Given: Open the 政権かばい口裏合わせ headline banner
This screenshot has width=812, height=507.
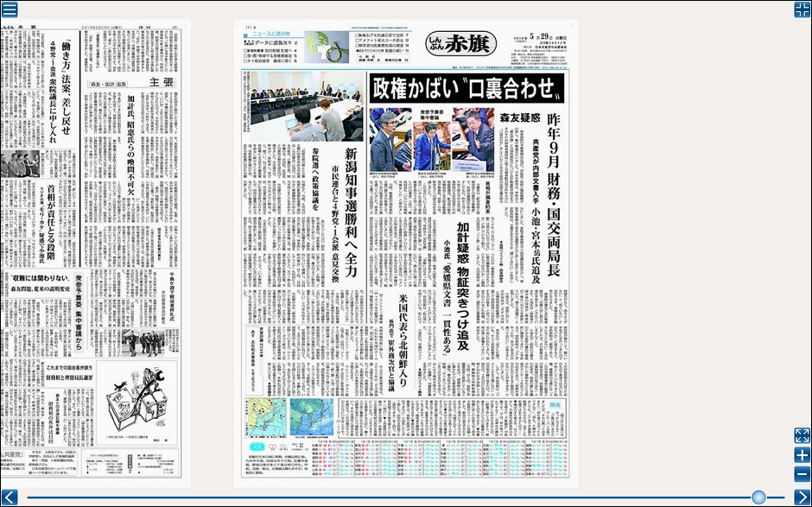Looking at the screenshot, I should click(x=467, y=88).
